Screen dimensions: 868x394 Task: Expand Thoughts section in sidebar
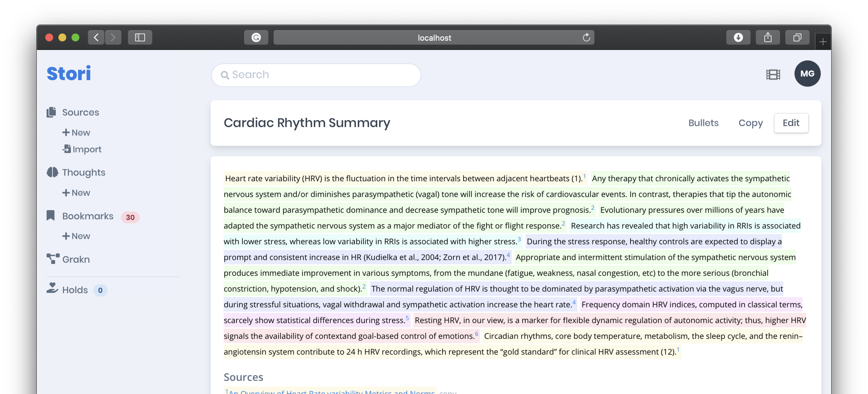(84, 172)
